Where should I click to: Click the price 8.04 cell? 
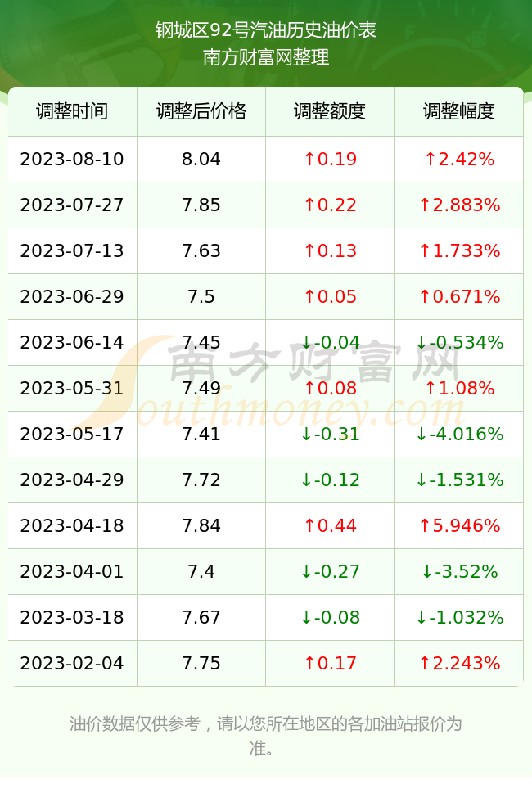tap(201, 159)
